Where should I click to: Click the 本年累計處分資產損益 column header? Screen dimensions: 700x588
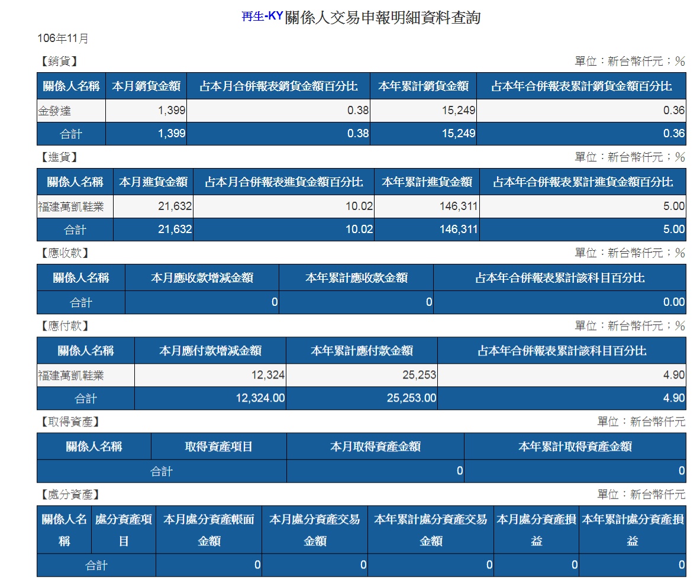[633, 530]
